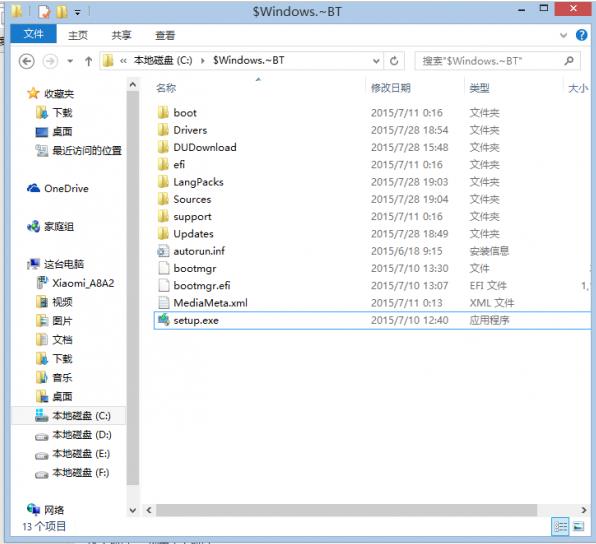Open the Xiaomi_A8A2 device
Screen dimensions: 596x544
tap(83, 283)
